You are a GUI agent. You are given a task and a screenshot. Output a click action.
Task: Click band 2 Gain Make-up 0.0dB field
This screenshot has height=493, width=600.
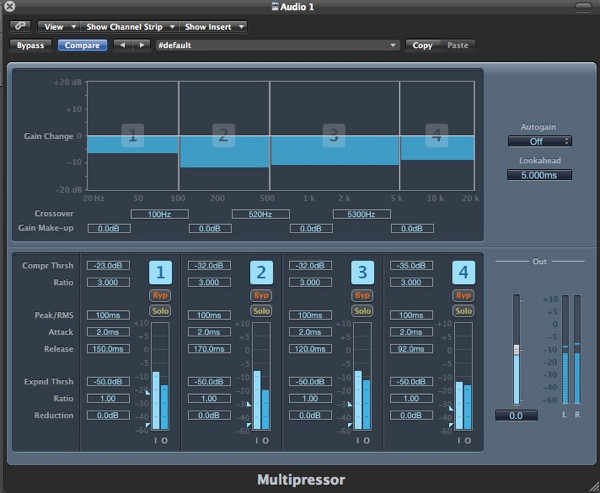210,229
